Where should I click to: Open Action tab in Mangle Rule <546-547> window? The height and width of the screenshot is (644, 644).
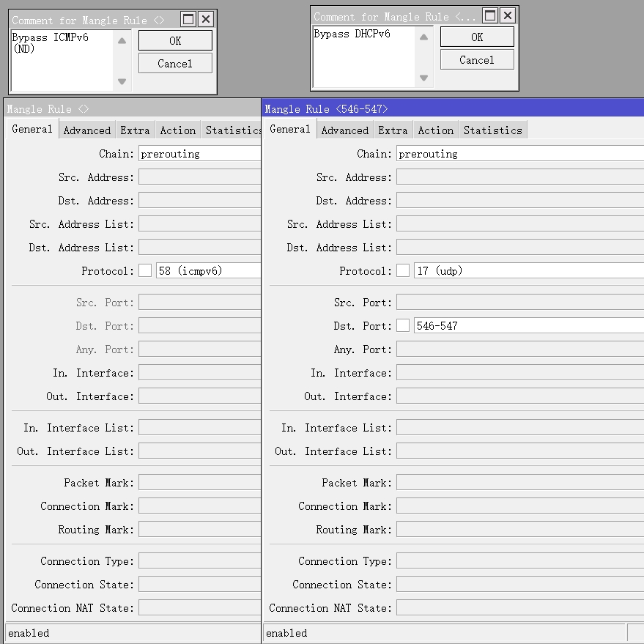(436, 130)
